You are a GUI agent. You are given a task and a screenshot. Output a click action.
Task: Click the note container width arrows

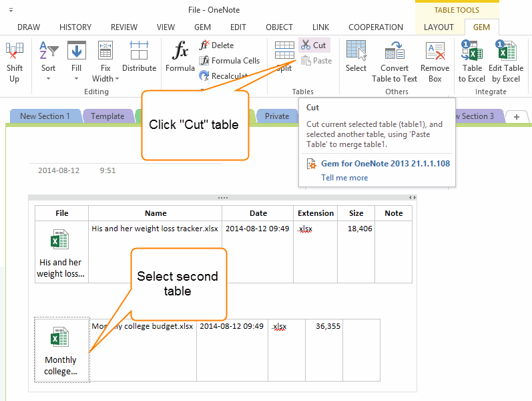pyautogui.click(x=412, y=197)
